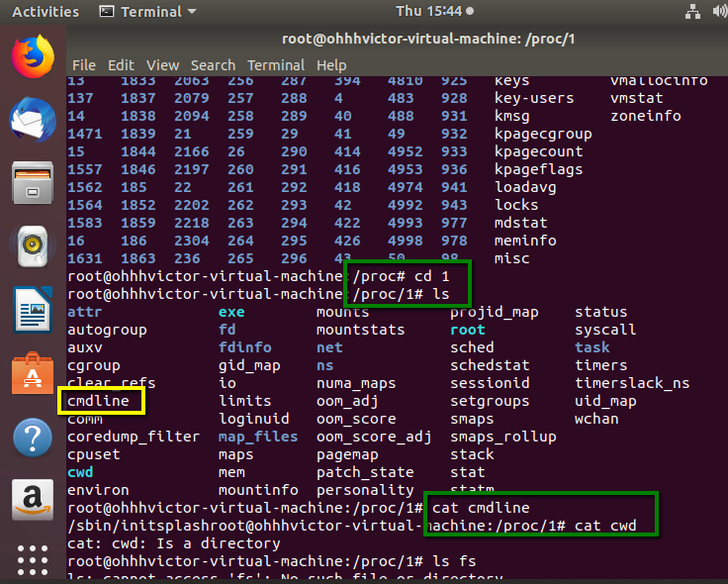Viewport: 728px width, 584px height.
Task: Open Ubuntu Software store icon
Action: tap(33, 373)
